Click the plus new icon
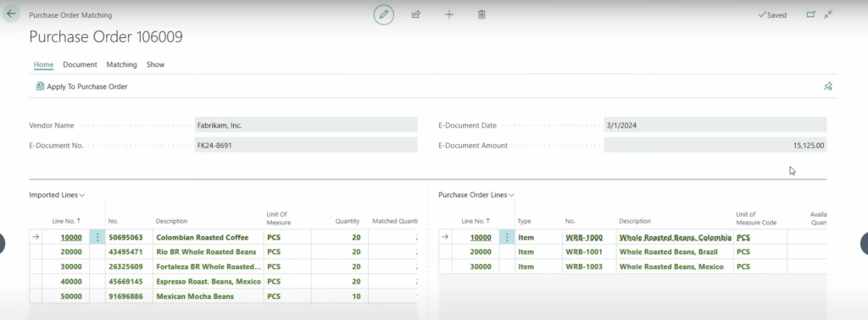Viewport: 868px width, 320px height. (449, 15)
